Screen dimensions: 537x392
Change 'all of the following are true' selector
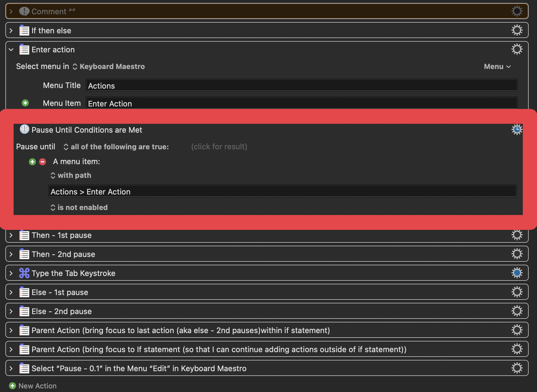116,147
